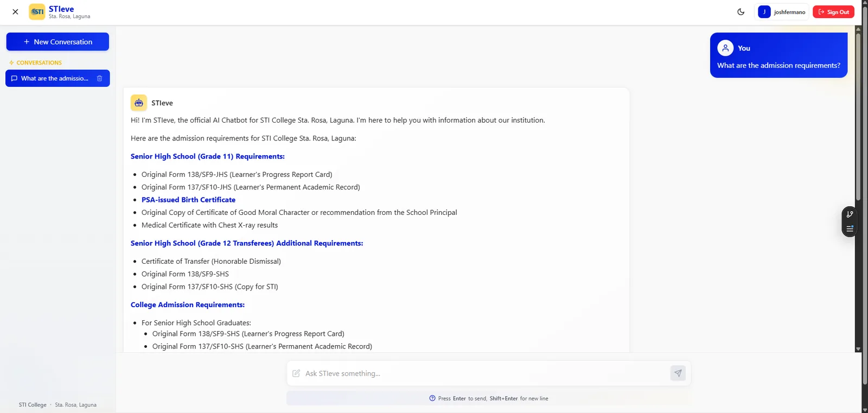
Task: Click the 'Medical Certificate with Chest X-ray results' line
Action: 209,225
